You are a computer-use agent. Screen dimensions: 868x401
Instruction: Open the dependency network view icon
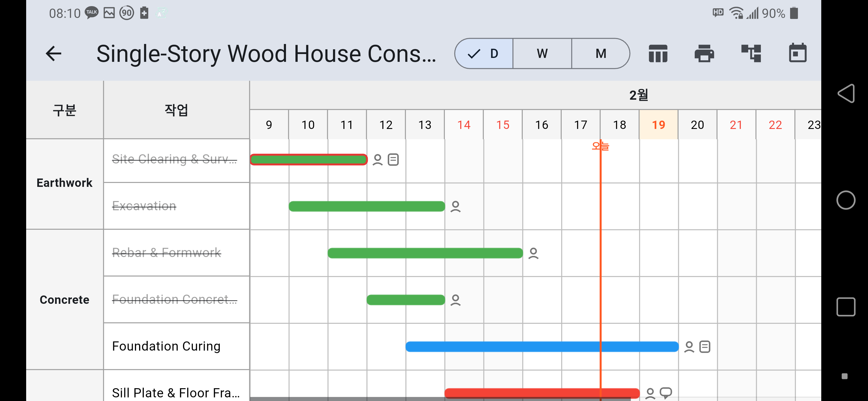tap(751, 53)
